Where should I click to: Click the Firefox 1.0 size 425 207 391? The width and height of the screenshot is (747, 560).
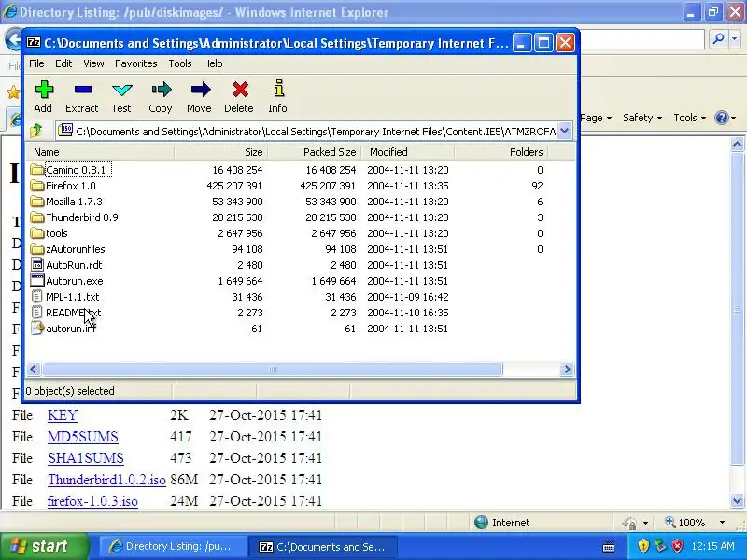(x=234, y=186)
